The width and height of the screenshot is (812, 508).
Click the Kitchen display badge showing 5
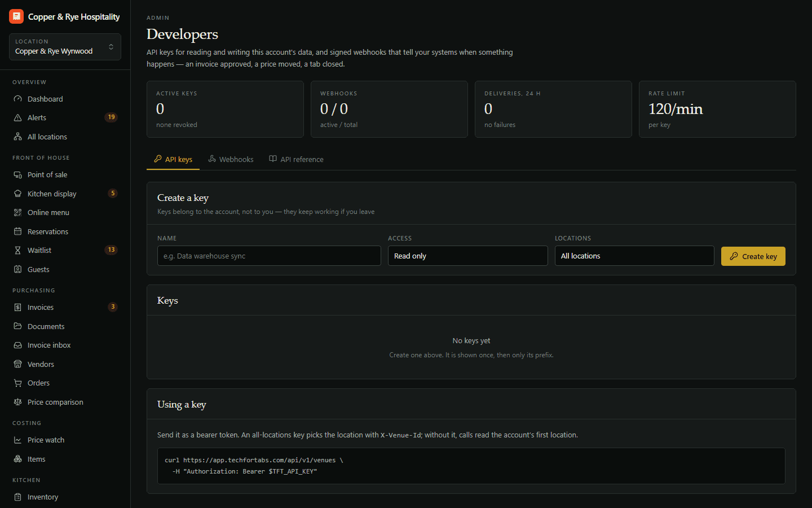click(x=113, y=194)
